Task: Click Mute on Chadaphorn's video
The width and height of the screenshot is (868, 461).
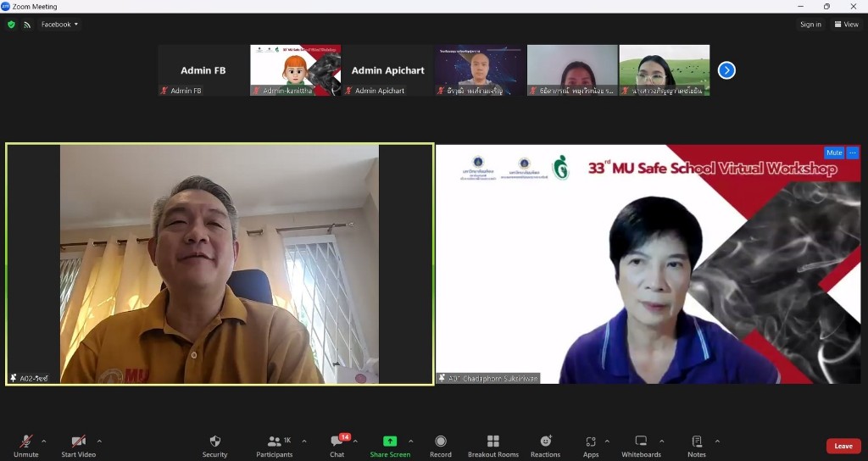Action: [x=834, y=153]
